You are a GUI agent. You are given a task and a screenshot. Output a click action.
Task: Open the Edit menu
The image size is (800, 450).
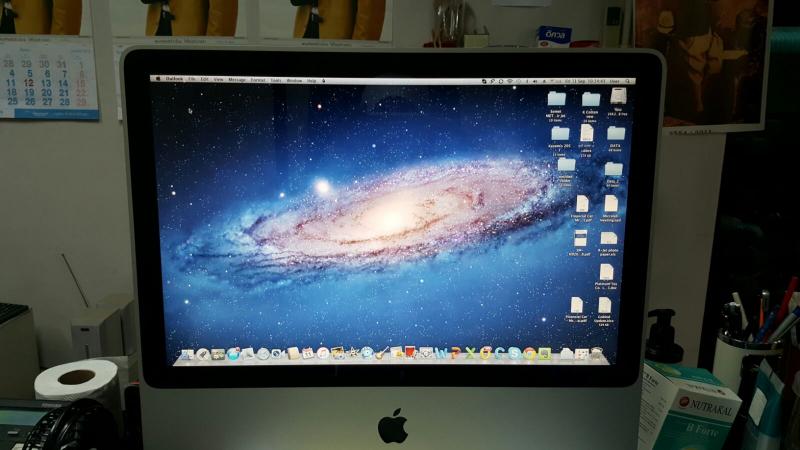(204, 80)
